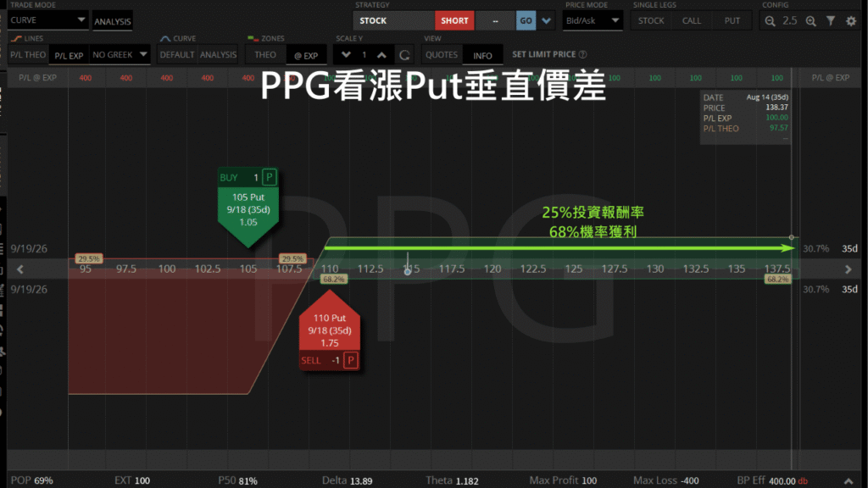Click the GO strategy button
The height and width of the screenshot is (488, 868).
526,20
